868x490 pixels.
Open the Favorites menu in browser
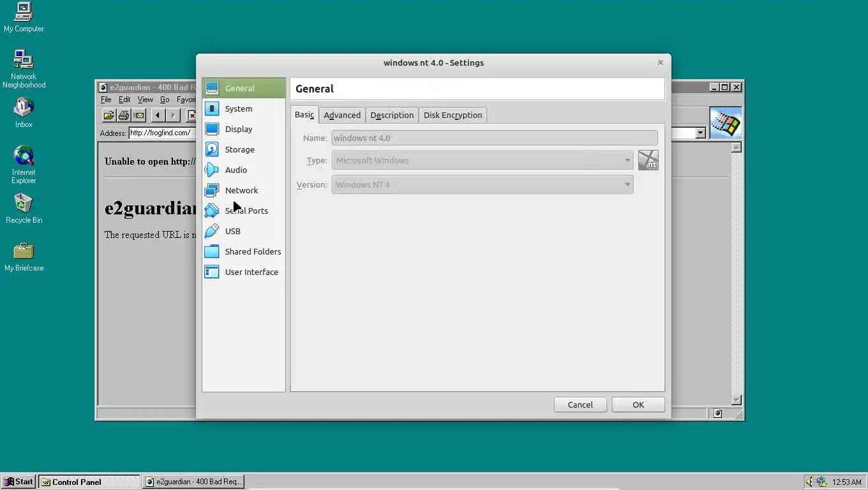point(186,100)
